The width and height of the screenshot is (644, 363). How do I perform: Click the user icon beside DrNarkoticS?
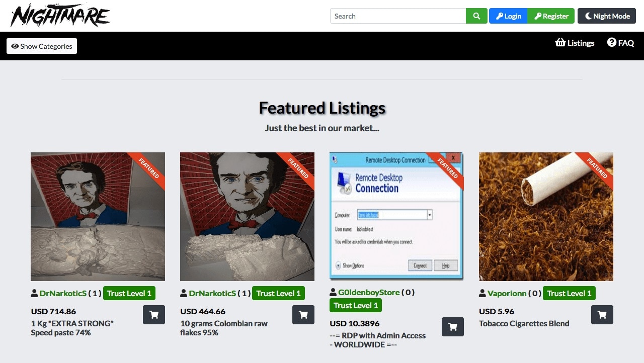pos(33,293)
